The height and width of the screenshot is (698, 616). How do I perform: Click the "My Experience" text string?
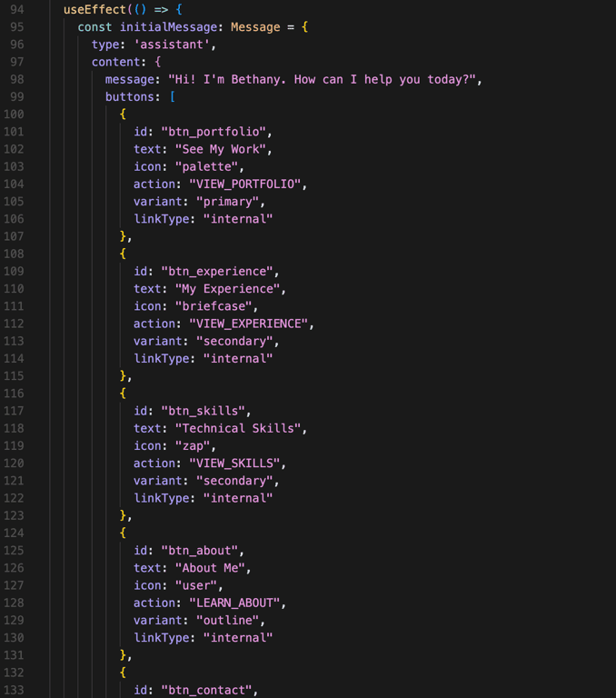227,289
